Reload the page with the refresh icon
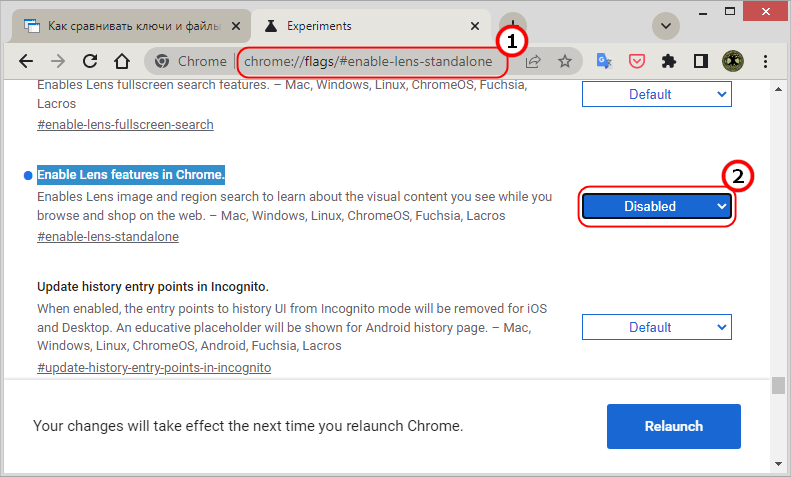Image resolution: width=791 pixels, height=477 pixels. 90,62
